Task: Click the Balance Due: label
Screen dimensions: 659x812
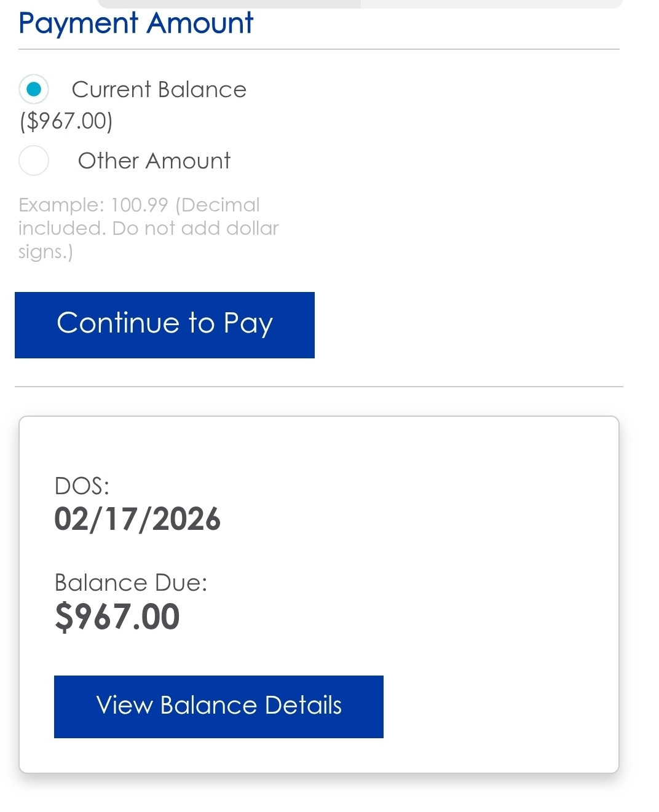Action: [x=130, y=583]
